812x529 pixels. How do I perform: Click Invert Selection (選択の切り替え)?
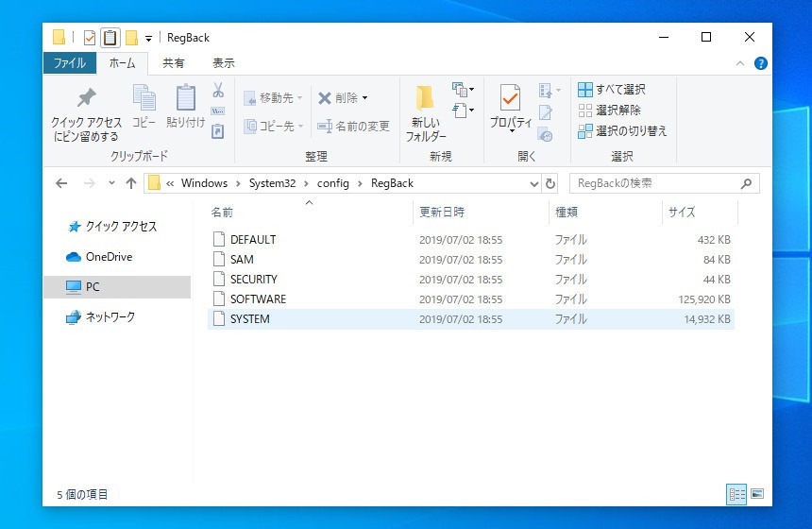(x=622, y=130)
